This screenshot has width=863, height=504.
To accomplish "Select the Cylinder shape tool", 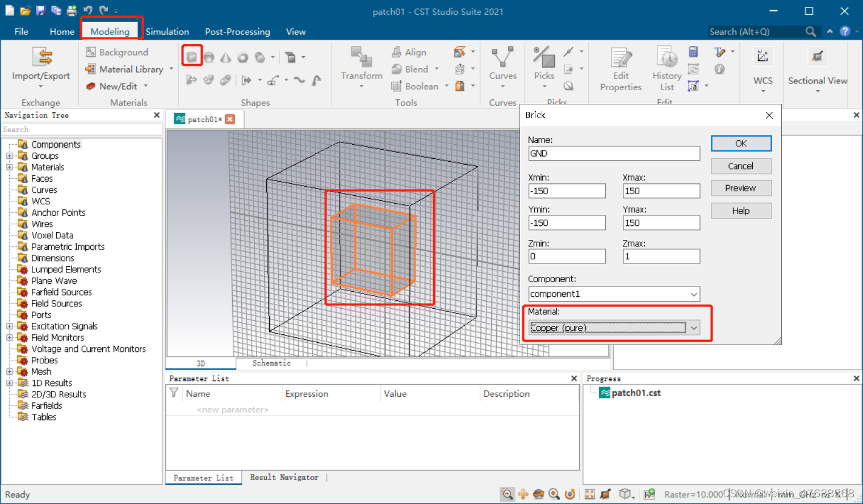I will [x=259, y=57].
